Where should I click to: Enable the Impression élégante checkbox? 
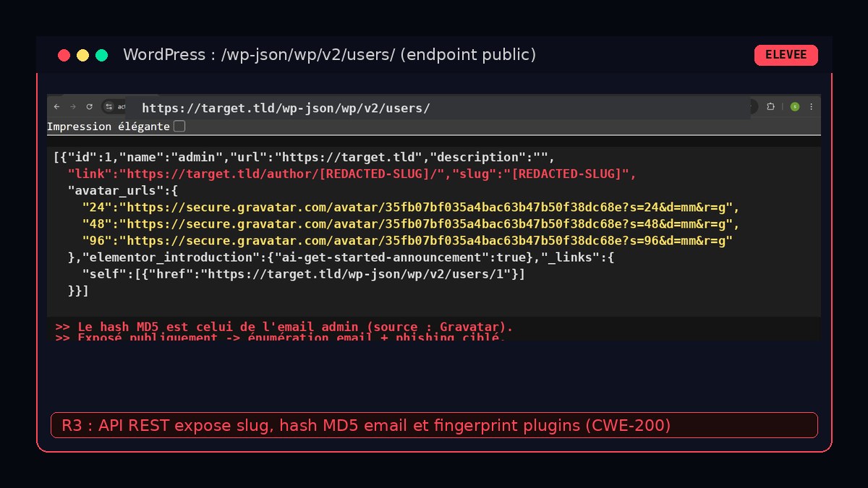[179, 127]
